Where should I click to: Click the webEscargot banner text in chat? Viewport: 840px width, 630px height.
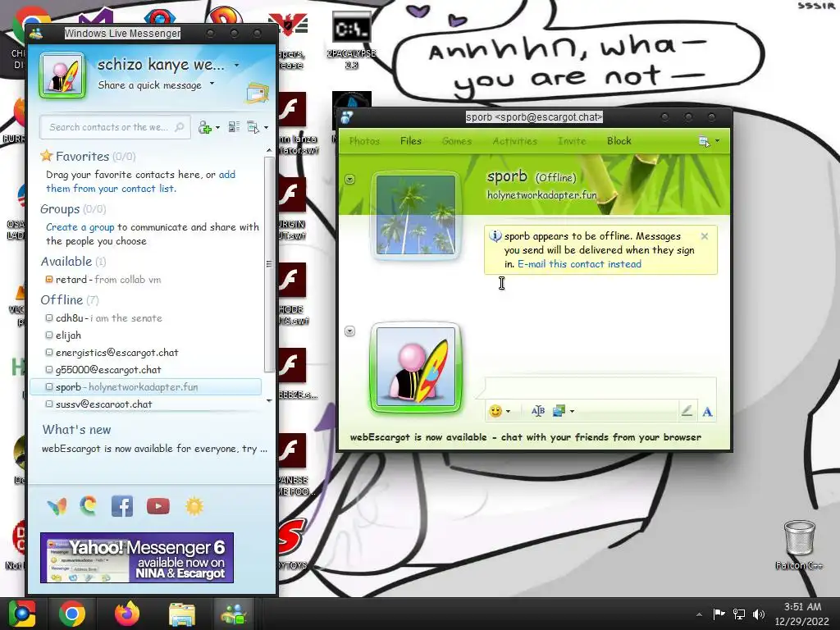coord(525,437)
